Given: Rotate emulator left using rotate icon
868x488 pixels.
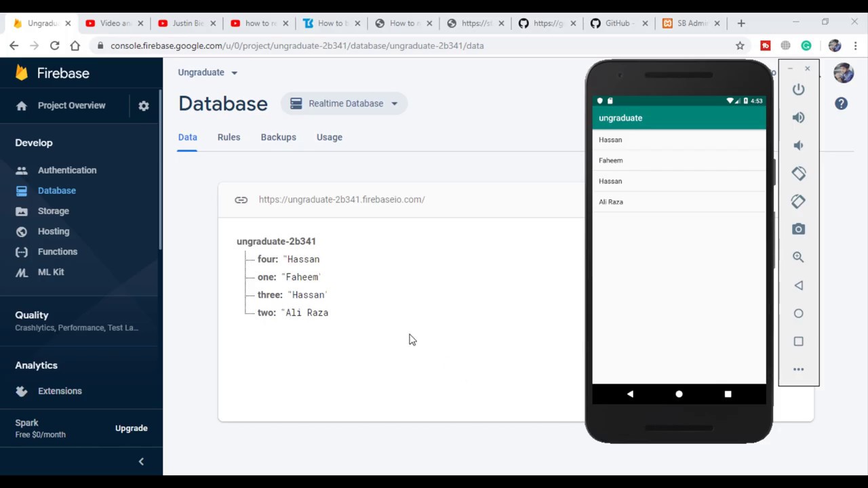Looking at the screenshot, I should [798, 174].
